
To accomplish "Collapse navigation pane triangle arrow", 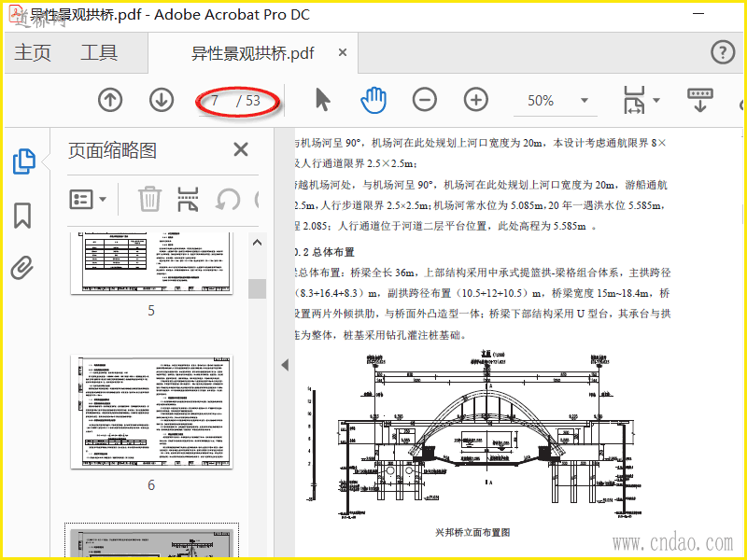I will 285,365.
